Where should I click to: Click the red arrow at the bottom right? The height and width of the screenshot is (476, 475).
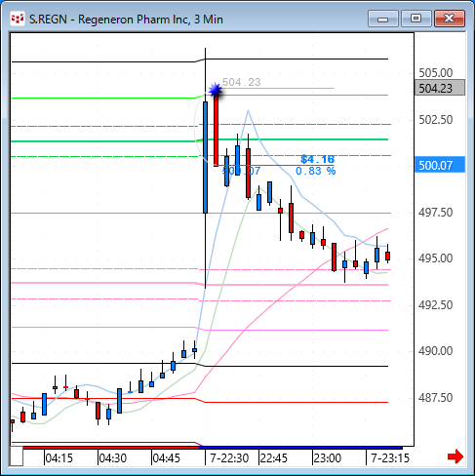pyautogui.click(x=455, y=456)
